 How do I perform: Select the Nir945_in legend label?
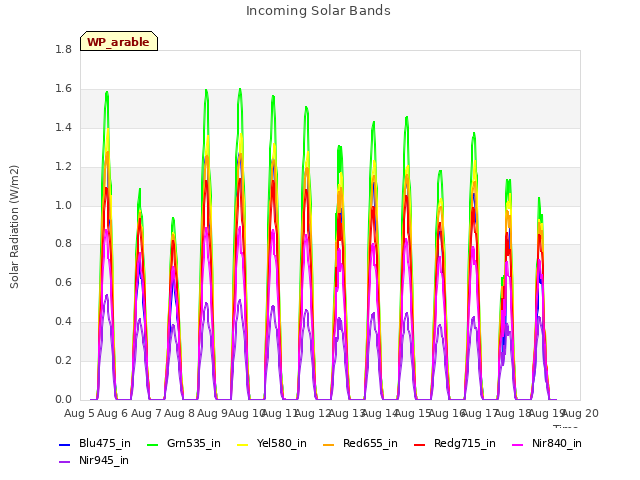[x=104, y=460]
